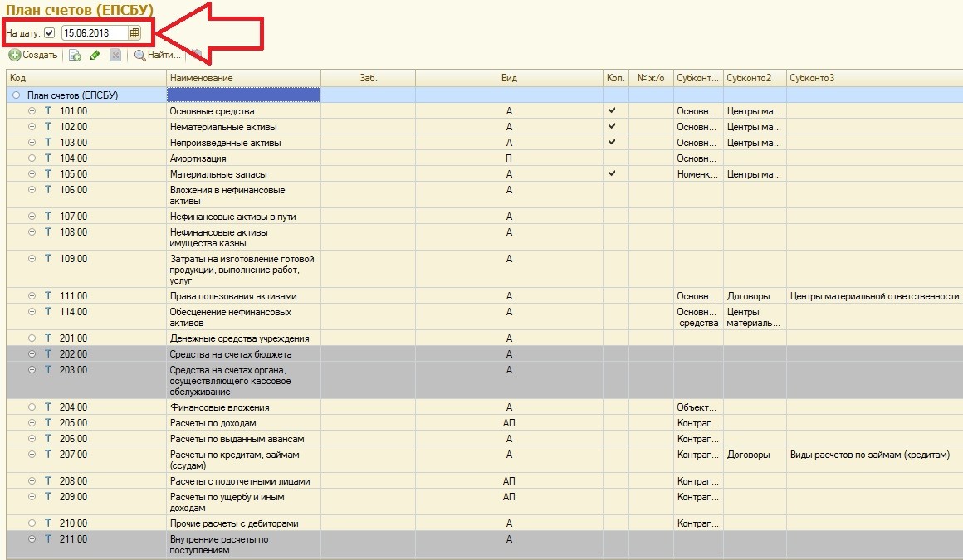Select the 'Расчеты по выданным авансам' cell
Screen dimensions: 963x560
[243, 439]
